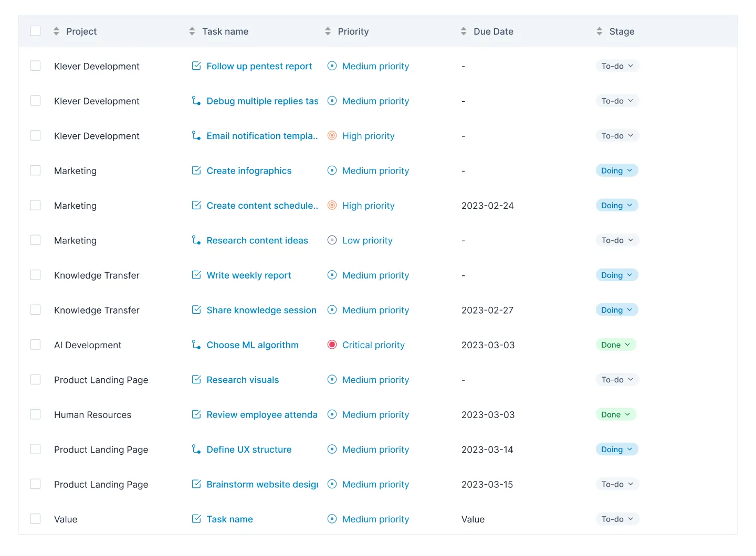
Task: Click low priority icon in Research content ideas row
Action: tap(332, 240)
